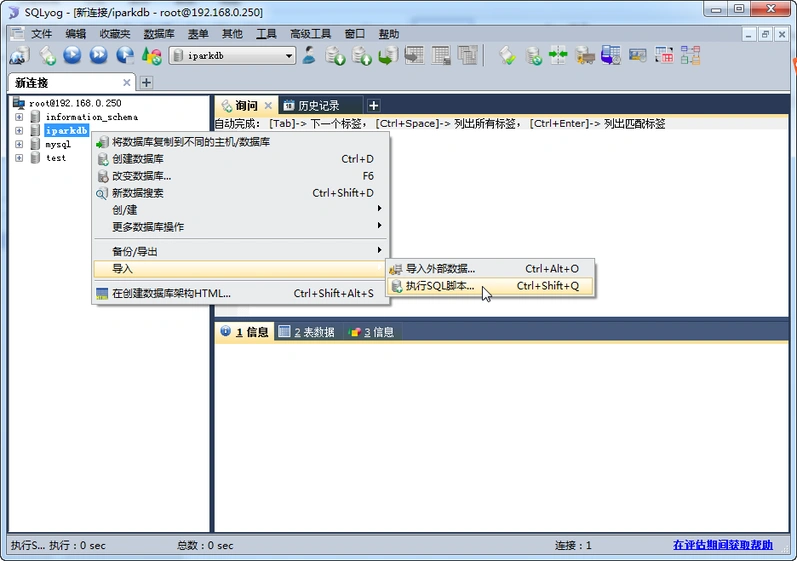797x561 pixels.
Task: Click the 导入 context menu entry
Action: point(240,268)
